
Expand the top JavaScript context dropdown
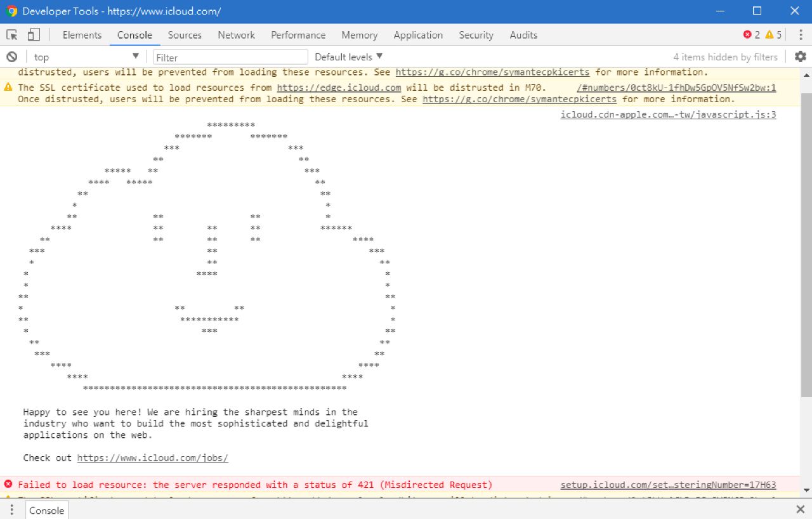pyautogui.click(x=86, y=56)
